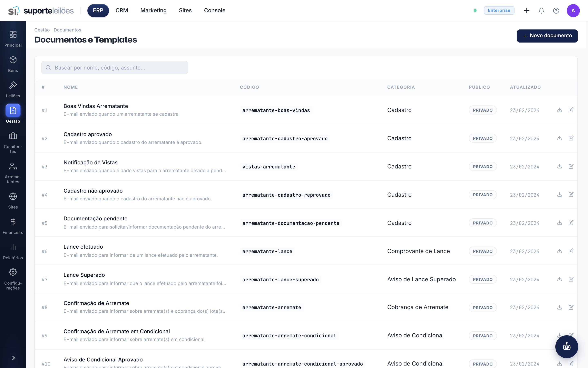Click the Documentos breadcrumb link
This screenshot has height=368, width=588.
pos(67,30)
